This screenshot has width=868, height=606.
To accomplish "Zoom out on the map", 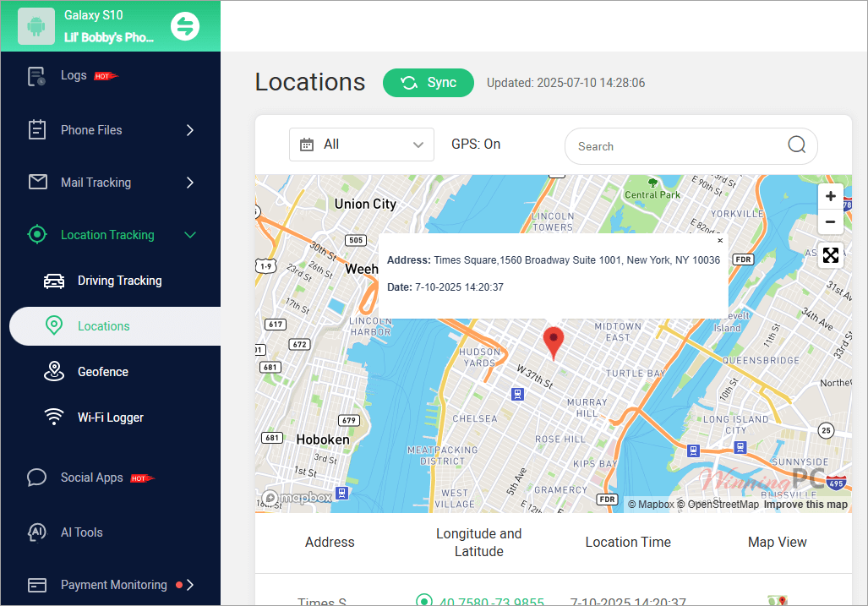I will pos(830,222).
